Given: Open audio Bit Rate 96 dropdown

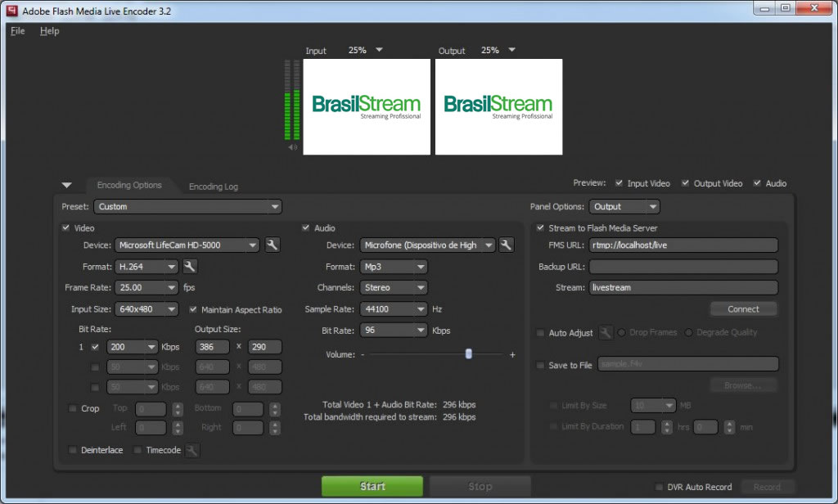Looking at the screenshot, I should point(394,331).
